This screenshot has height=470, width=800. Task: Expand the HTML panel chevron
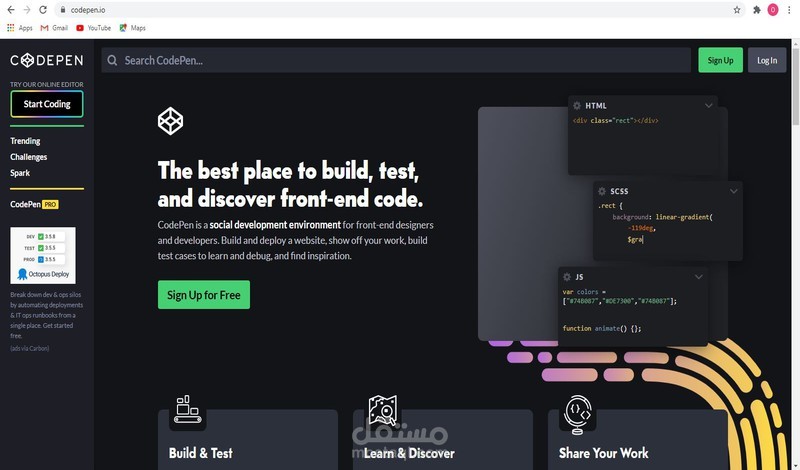(x=709, y=106)
